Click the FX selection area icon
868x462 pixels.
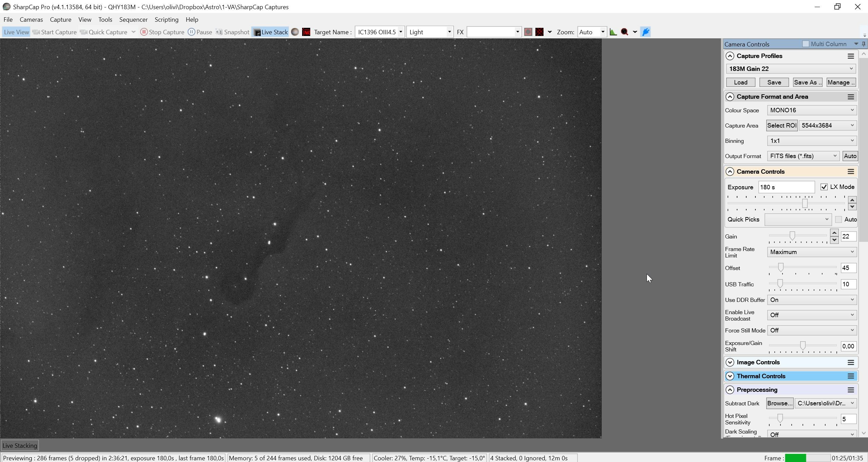click(528, 32)
